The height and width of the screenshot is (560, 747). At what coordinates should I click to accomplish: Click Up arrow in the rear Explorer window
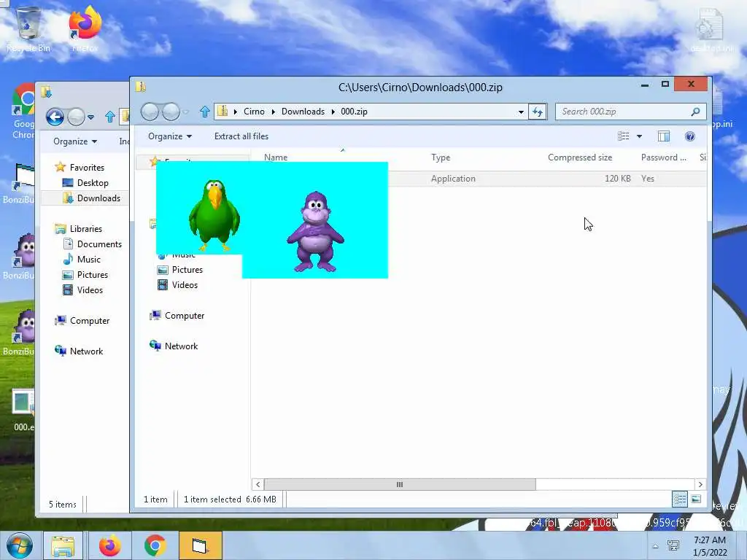(110, 117)
